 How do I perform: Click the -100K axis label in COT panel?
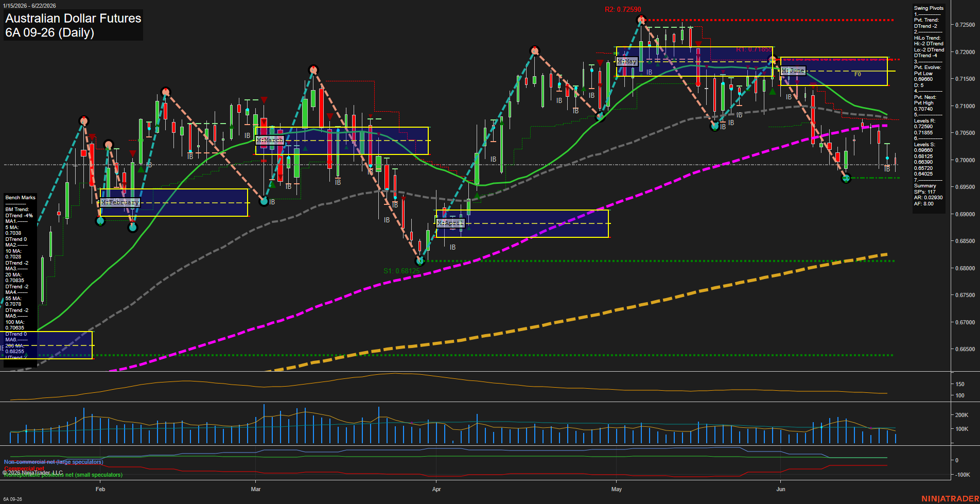(962, 475)
